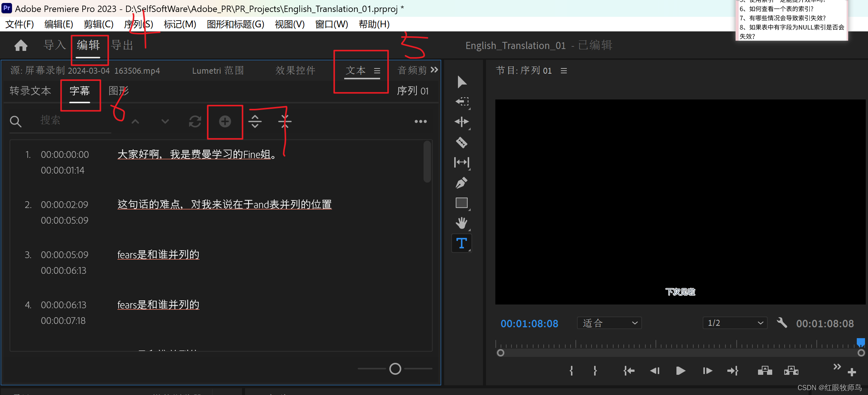Open the 文本 panel tab
Viewport: 868px width, 395px height.
(x=355, y=71)
